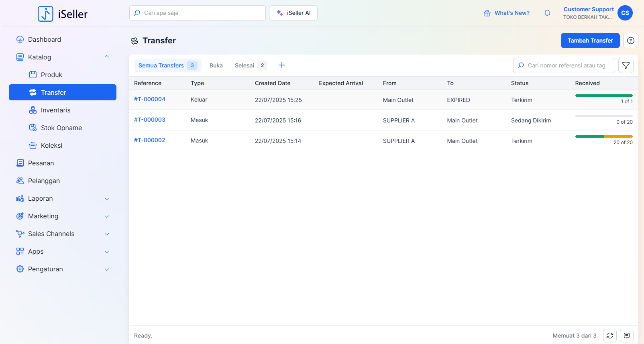Switch to the Selesai tab
The height and width of the screenshot is (344, 644).
coord(245,65)
